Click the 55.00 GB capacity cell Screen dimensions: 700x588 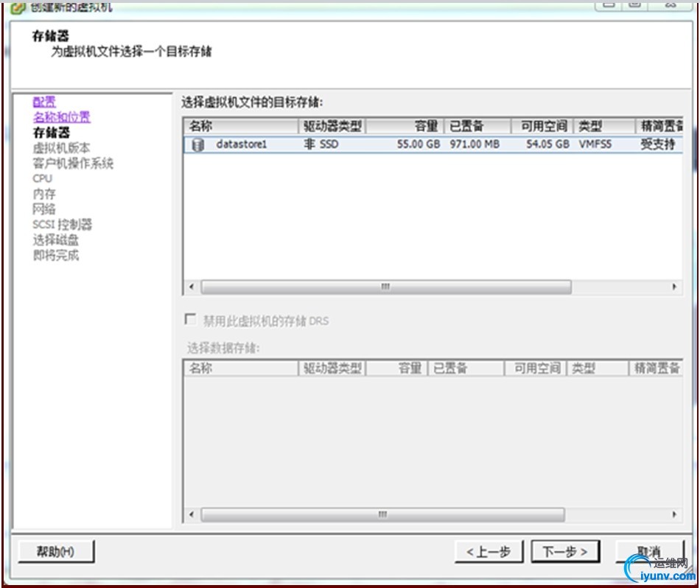(x=419, y=144)
